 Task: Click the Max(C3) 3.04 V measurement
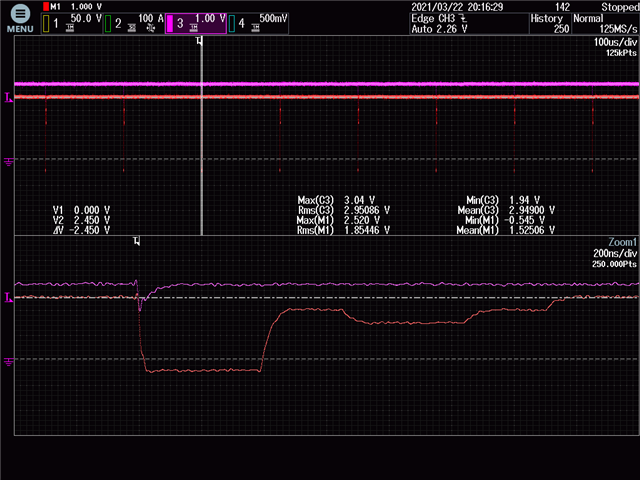click(x=336, y=200)
